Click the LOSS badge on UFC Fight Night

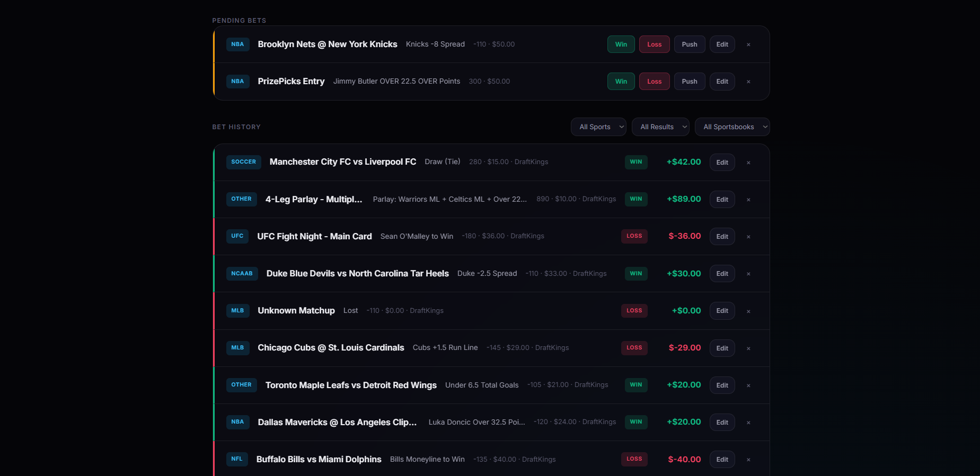click(x=634, y=236)
